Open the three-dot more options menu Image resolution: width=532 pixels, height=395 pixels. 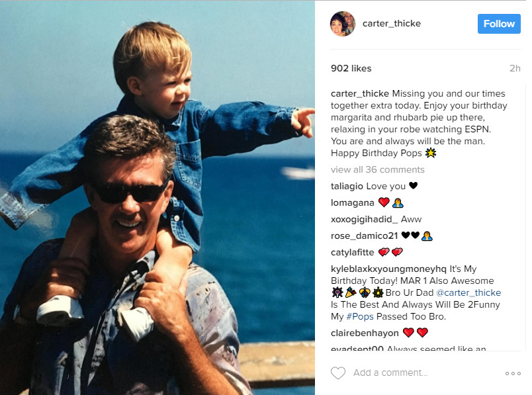(513, 373)
